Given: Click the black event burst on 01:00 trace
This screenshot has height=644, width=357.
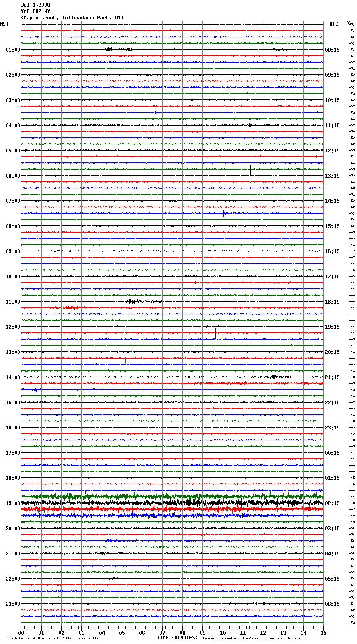Looking at the screenshot, I should pyautogui.click(x=120, y=50).
